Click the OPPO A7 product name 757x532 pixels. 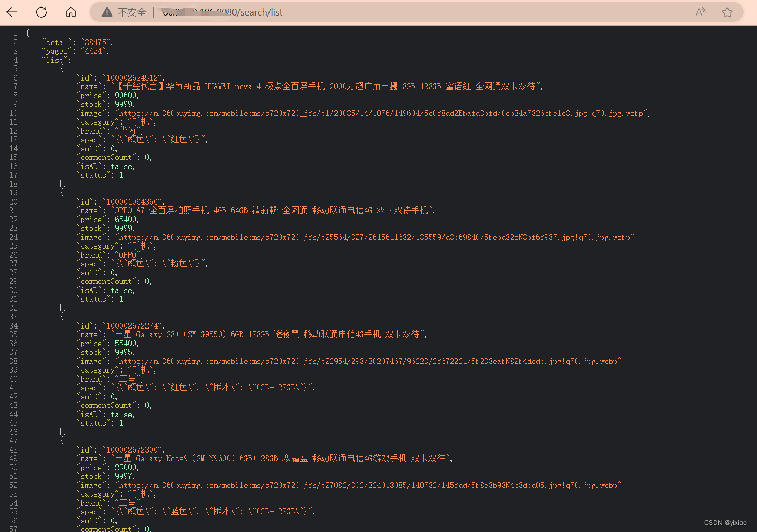(273, 210)
